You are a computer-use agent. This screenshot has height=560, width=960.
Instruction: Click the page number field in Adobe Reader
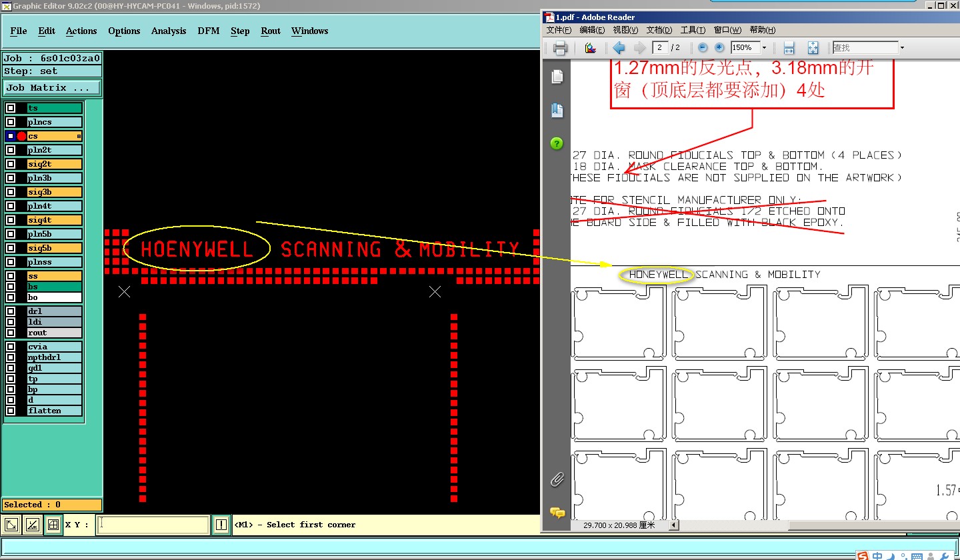tap(661, 47)
